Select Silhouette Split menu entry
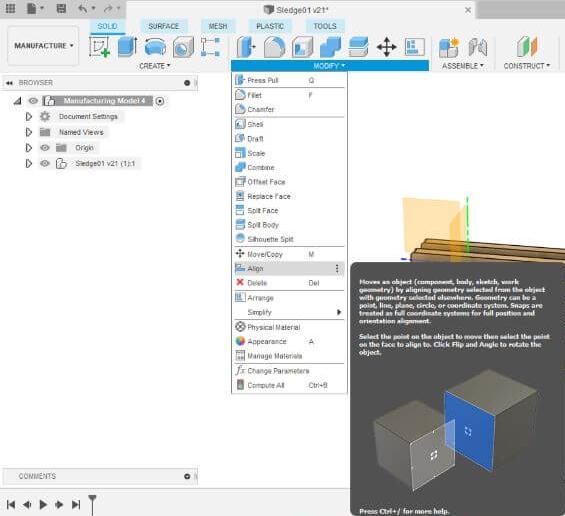 pos(289,239)
